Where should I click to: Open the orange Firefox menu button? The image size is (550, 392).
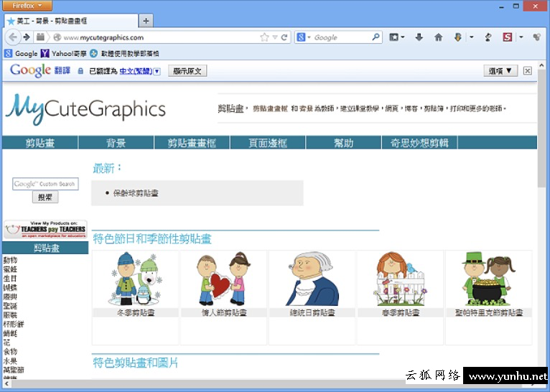coord(27,6)
